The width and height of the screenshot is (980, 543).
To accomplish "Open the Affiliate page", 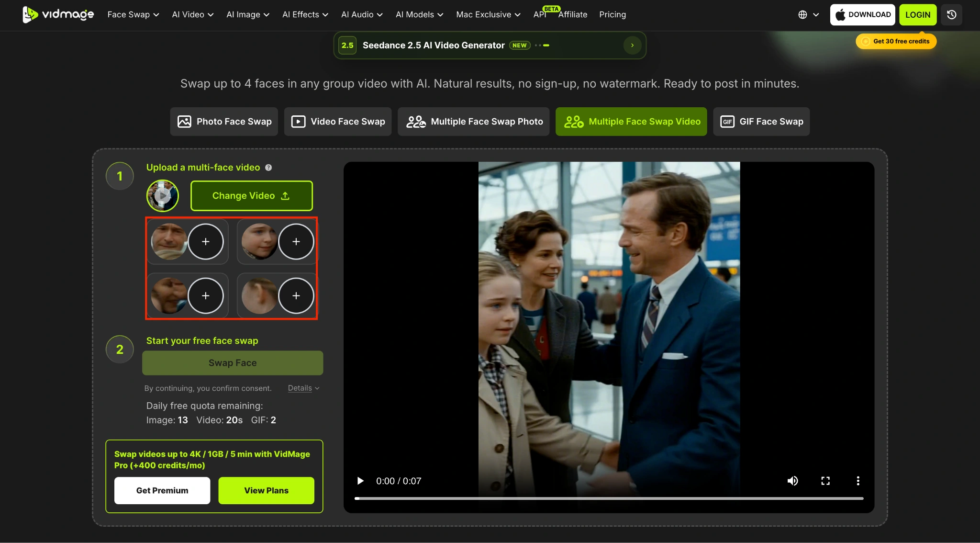I will tap(572, 14).
